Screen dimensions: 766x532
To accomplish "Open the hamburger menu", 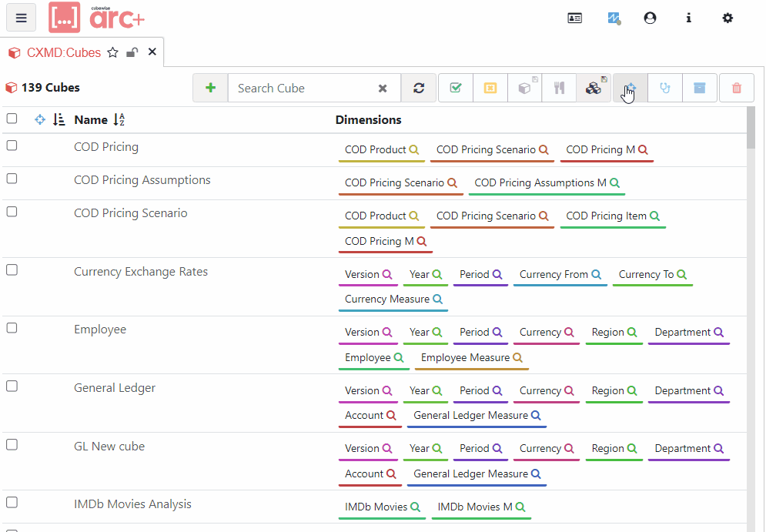I will pyautogui.click(x=22, y=18).
